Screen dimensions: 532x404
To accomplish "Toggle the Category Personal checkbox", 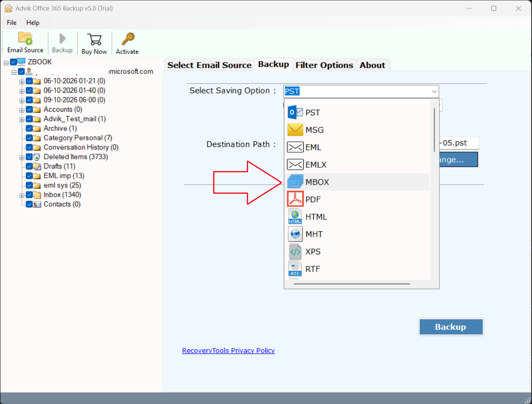I will point(29,138).
